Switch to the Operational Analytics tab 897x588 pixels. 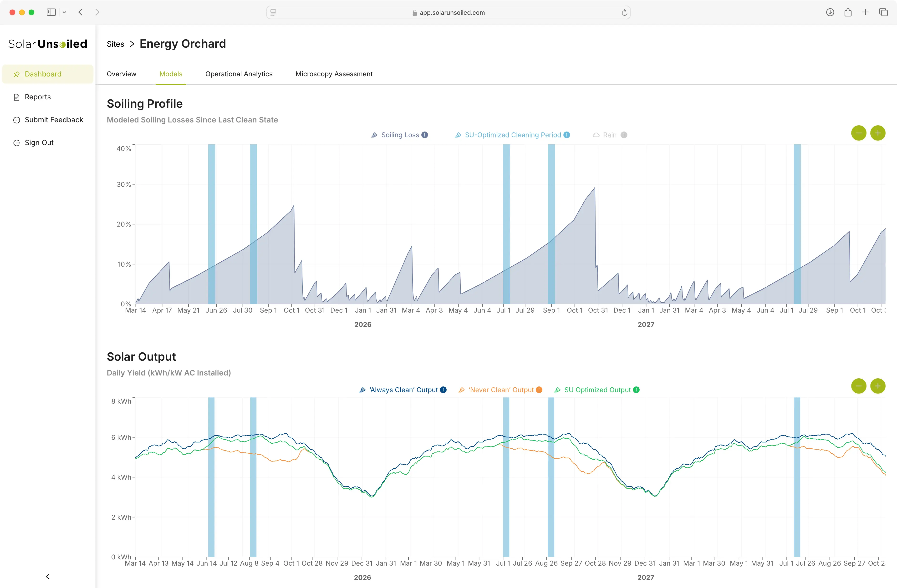(x=239, y=74)
